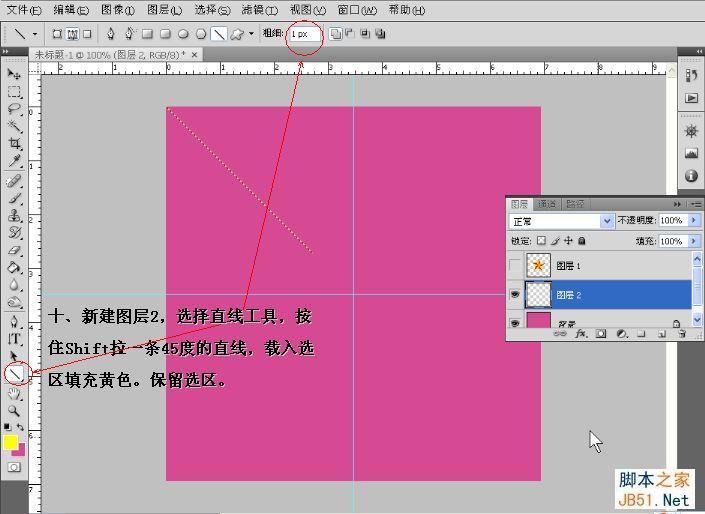Reset default foreground and background colors
Viewport: 705px width, 514px height.
7,426
